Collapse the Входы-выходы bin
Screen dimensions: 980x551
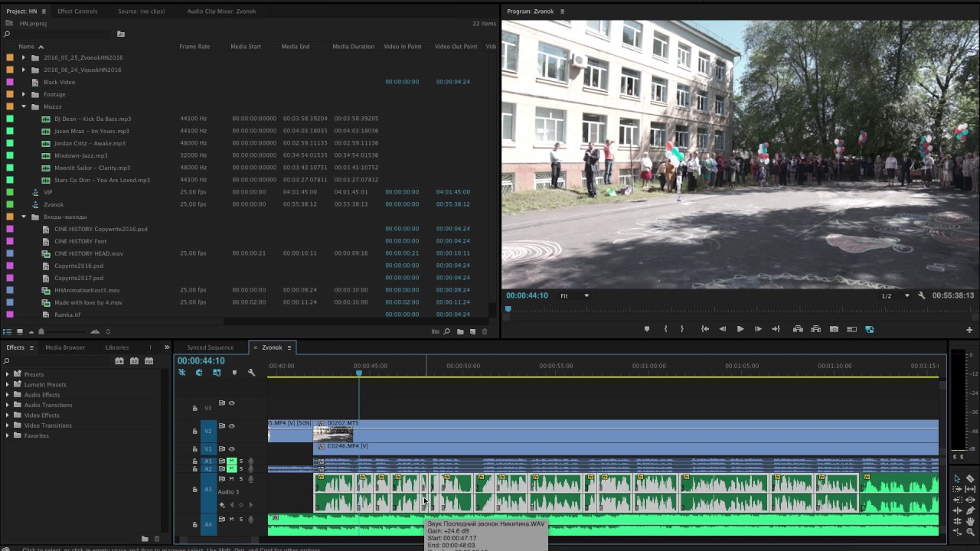[23, 217]
